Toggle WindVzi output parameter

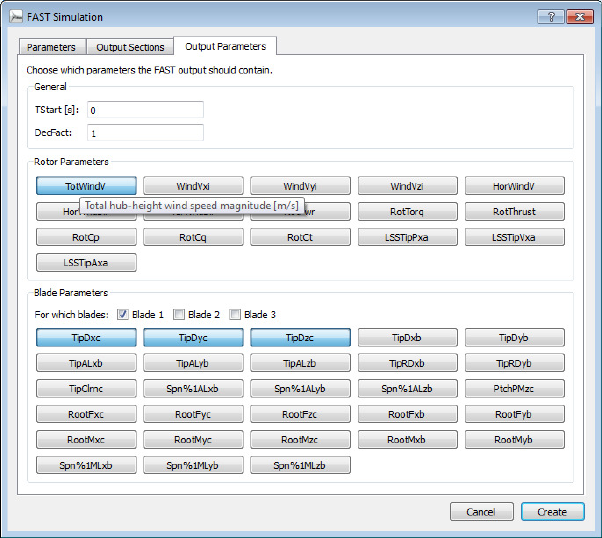(407, 186)
